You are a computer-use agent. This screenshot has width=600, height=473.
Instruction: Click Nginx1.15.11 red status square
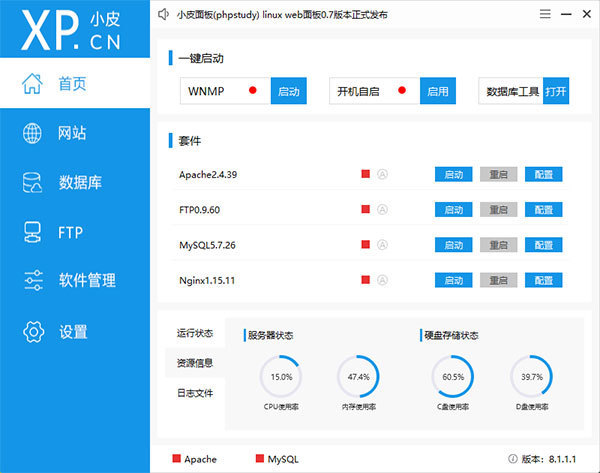(x=366, y=280)
